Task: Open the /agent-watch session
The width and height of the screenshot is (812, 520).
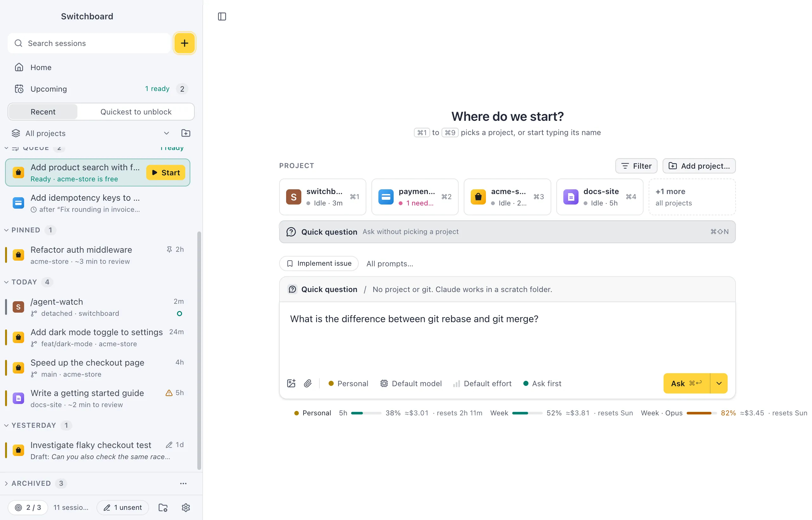Action: (x=98, y=307)
